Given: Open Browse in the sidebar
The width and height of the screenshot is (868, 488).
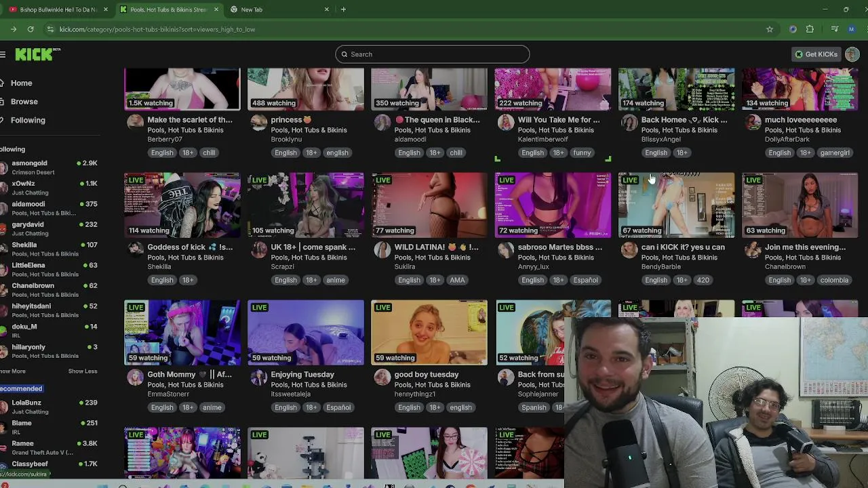Looking at the screenshot, I should (24, 102).
